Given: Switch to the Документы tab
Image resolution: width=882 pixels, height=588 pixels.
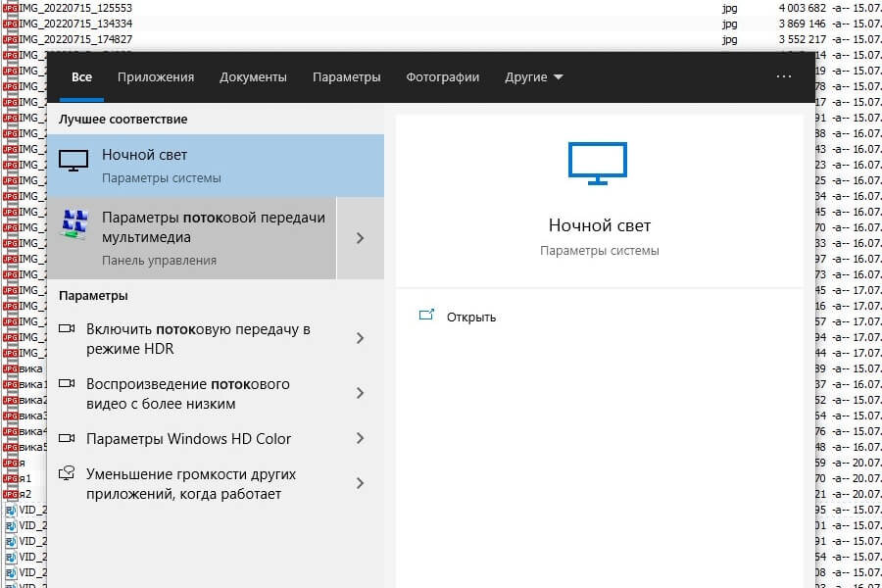Looking at the screenshot, I should click(253, 77).
